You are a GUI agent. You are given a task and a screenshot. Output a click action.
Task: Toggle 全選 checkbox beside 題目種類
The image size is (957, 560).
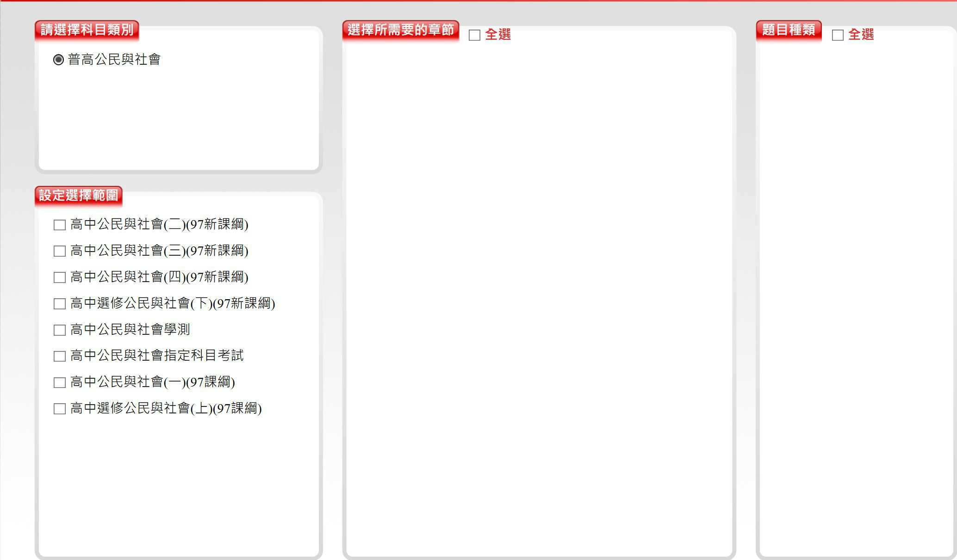[838, 35]
